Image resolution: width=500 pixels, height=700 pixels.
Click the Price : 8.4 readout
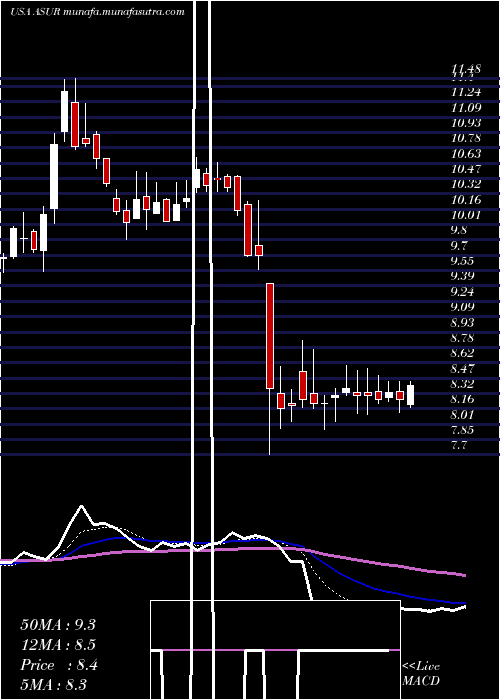pos(59,665)
